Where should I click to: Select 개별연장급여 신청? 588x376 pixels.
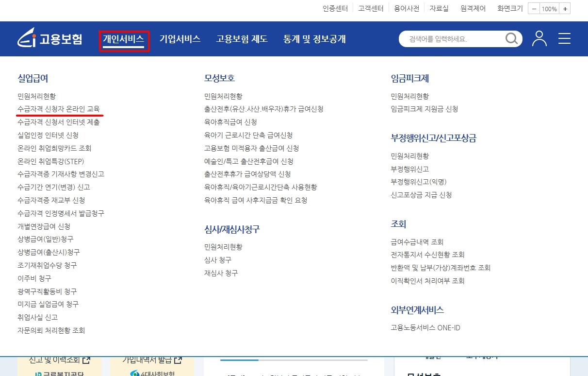point(44,226)
